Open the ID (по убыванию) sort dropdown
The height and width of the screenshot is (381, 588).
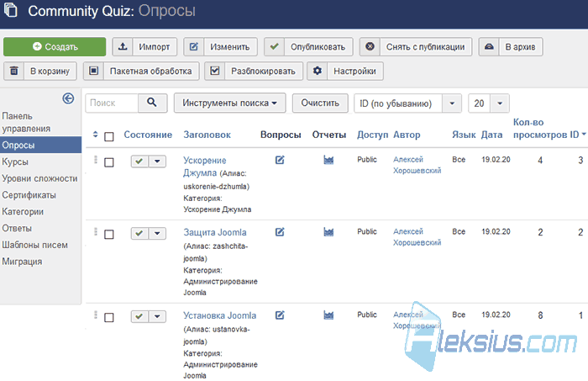click(407, 103)
